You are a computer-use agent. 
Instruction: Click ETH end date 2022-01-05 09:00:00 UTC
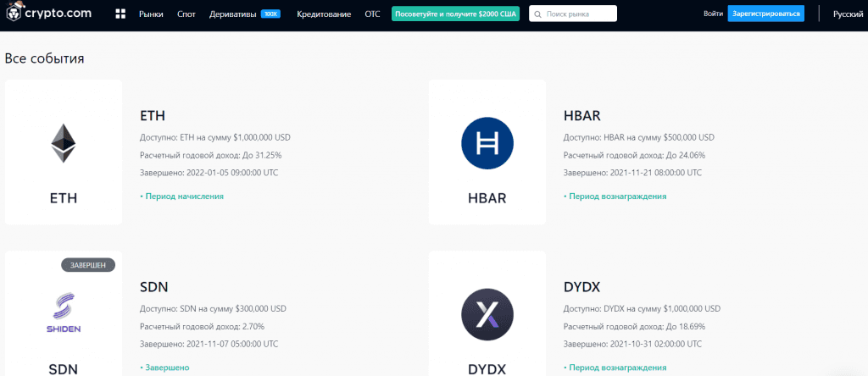(x=231, y=173)
